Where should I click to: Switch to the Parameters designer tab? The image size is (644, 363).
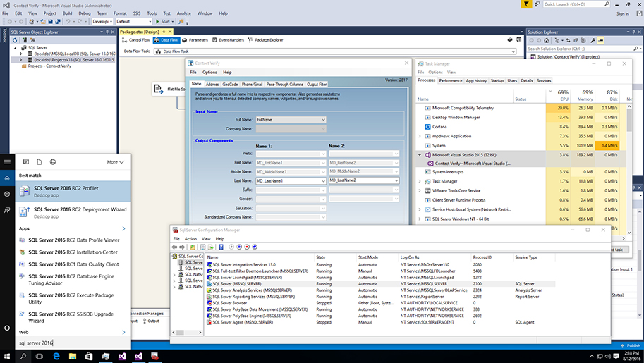coord(195,40)
